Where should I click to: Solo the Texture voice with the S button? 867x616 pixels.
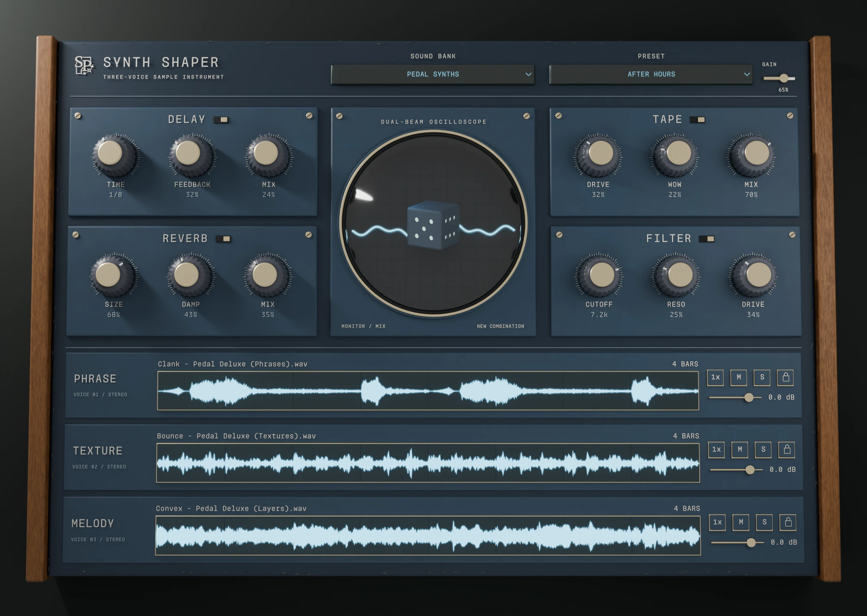coord(763,450)
